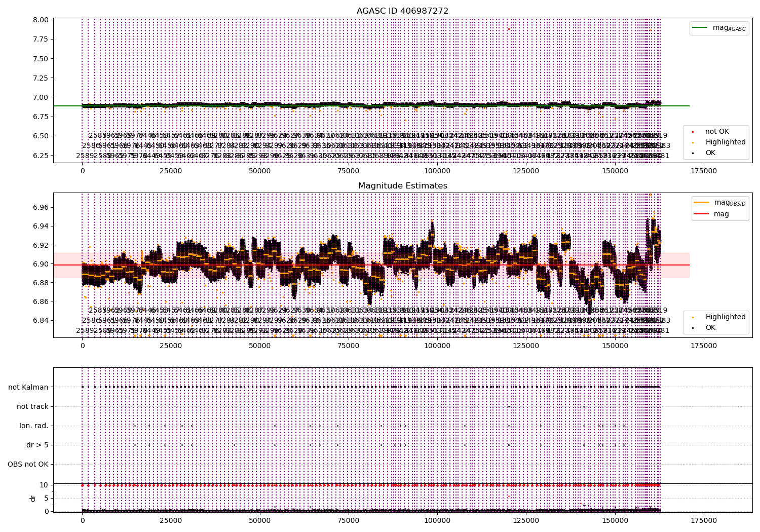Viewport: 760px width, 532px height.
Task: Click the 6.96 y-axis tick label
Action: click(41, 208)
